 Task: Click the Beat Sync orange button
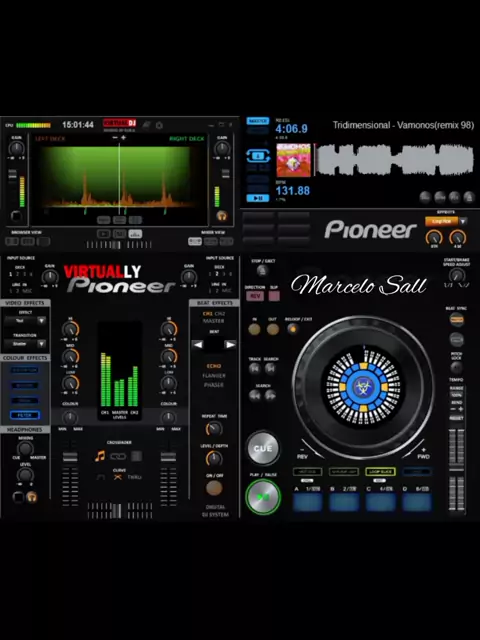click(456, 320)
